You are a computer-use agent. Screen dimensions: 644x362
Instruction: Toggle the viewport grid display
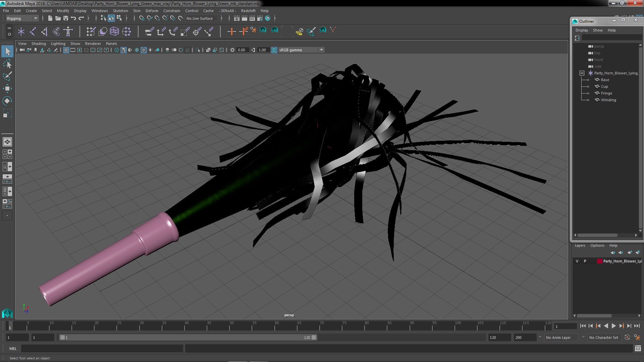(66, 50)
